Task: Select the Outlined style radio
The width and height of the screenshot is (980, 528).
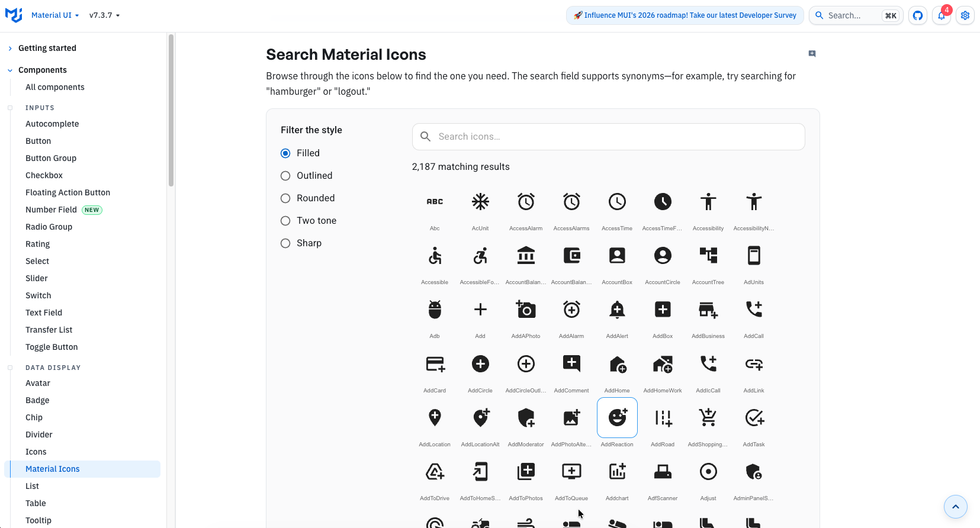Action: (285, 176)
